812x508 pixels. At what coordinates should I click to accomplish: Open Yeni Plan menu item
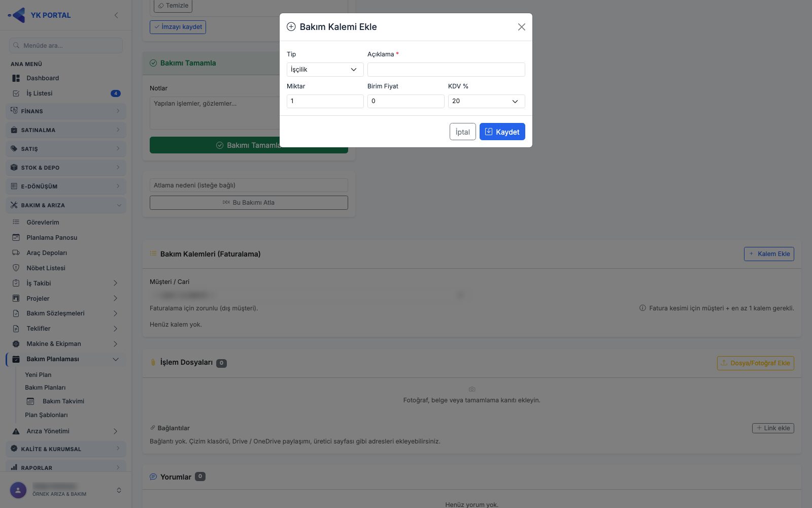(38, 375)
